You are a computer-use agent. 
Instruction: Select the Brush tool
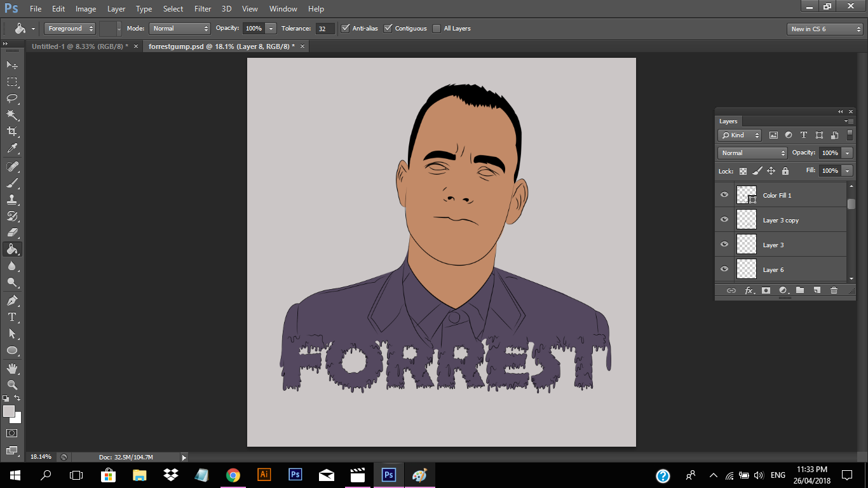12,183
